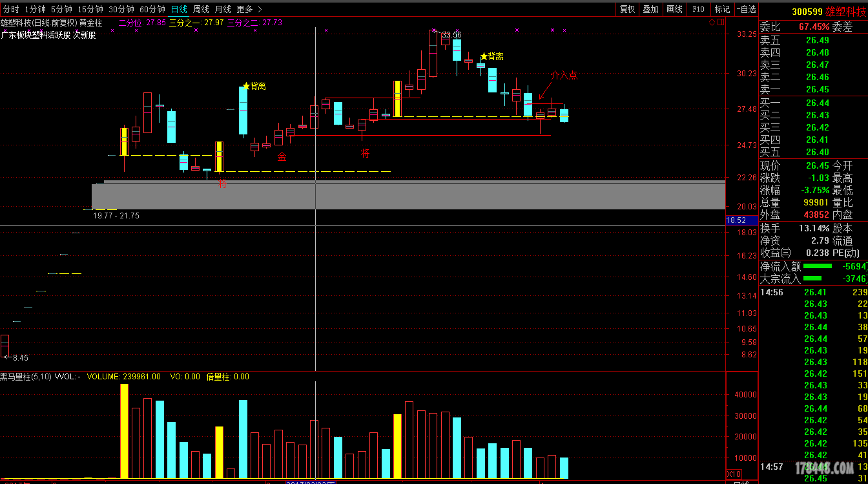
Task: Open the 复权 adjustment options
Action: coord(627,9)
